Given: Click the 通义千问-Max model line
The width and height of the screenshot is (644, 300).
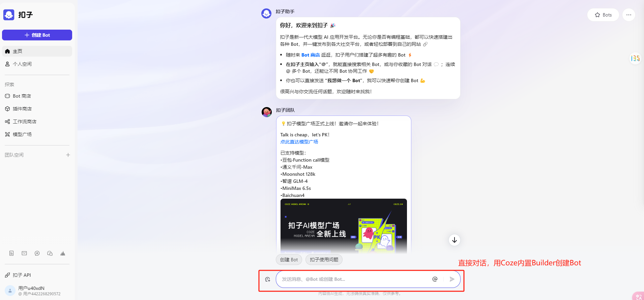Looking at the screenshot, I should (x=297, y=167).
